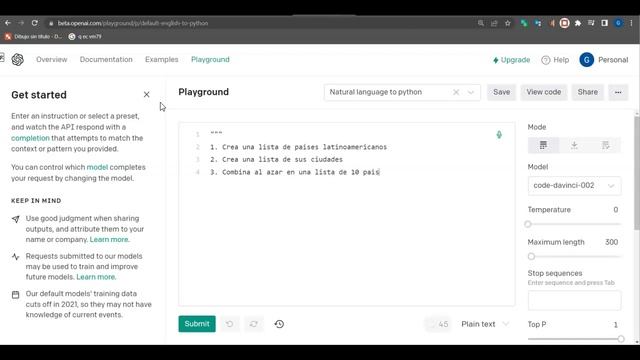Open the Playground nav item
Image resolution: width=640 pixels, height=360 pixels.
[210, 60]
